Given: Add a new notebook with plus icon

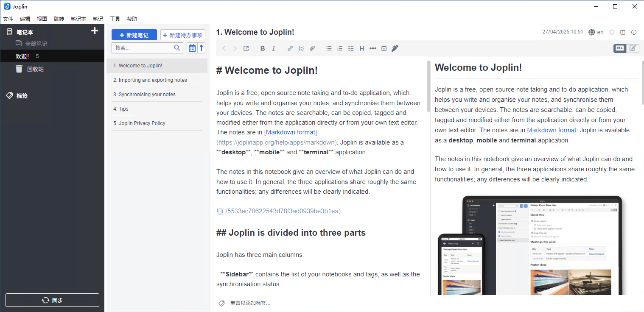Looking at the screenshot, I should pos(95,31).
